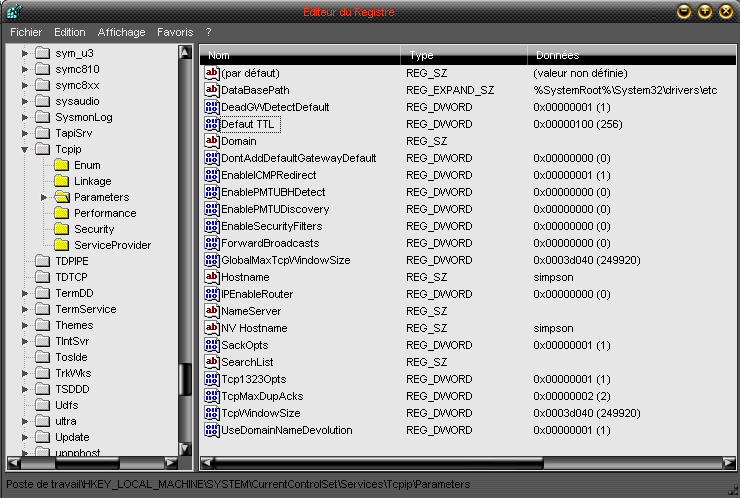The width and height of the screenshot is (740, 498).
Task: Click the REG_EXPAND_SZ type cell
Action: click(x=450, y=90)
